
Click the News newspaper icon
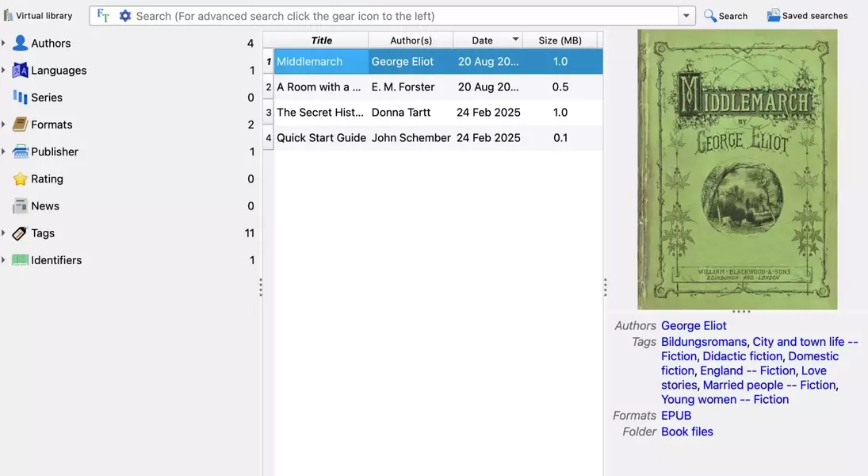point(20,206)
